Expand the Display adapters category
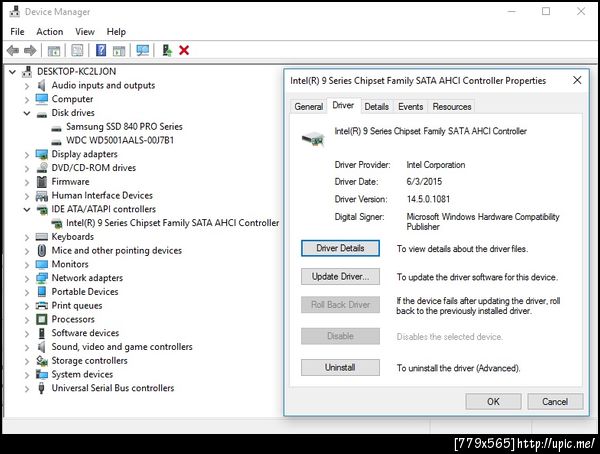The width and height of the screenshot is (600, 454). (x=27, y=155)
